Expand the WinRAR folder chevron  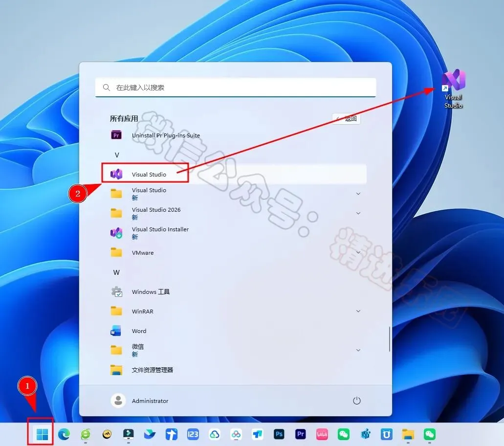(358, 311)
